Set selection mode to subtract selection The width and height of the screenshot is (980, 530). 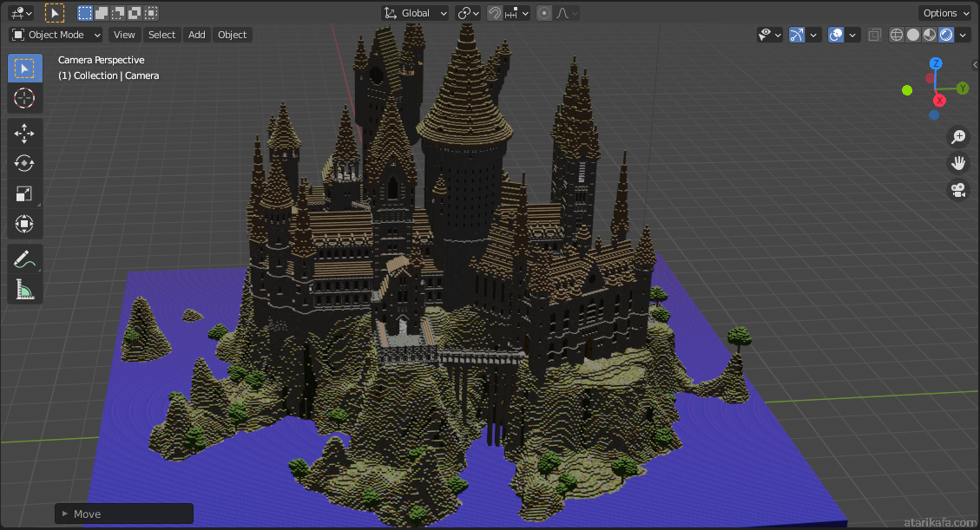117,12
